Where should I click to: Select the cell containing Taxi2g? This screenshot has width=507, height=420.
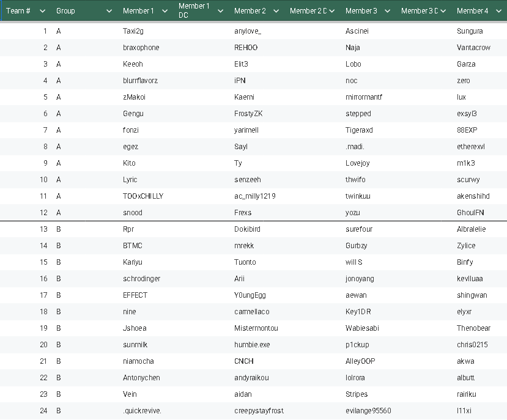pos(133,31)
